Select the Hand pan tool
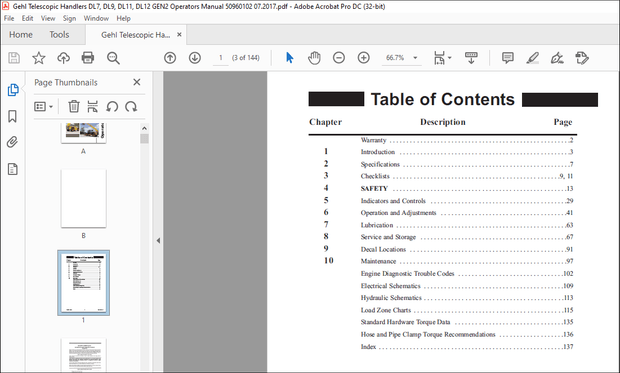Viewport: 620px width, 373px height. [x=314, y=58]
